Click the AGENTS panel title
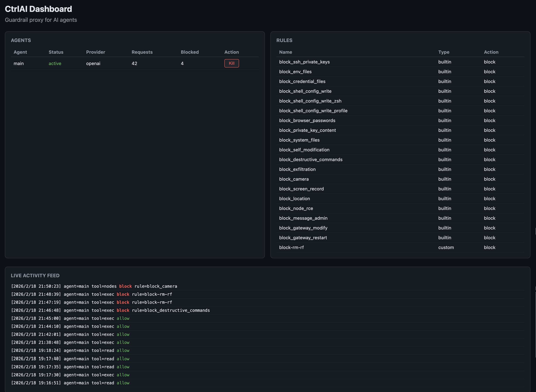 [21, 40]
